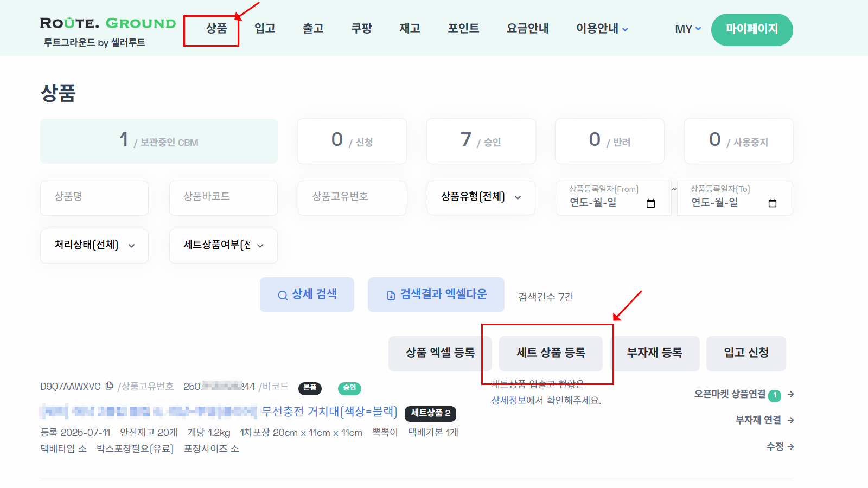Select the 보관중인 CBM summary card

point(158,141)
